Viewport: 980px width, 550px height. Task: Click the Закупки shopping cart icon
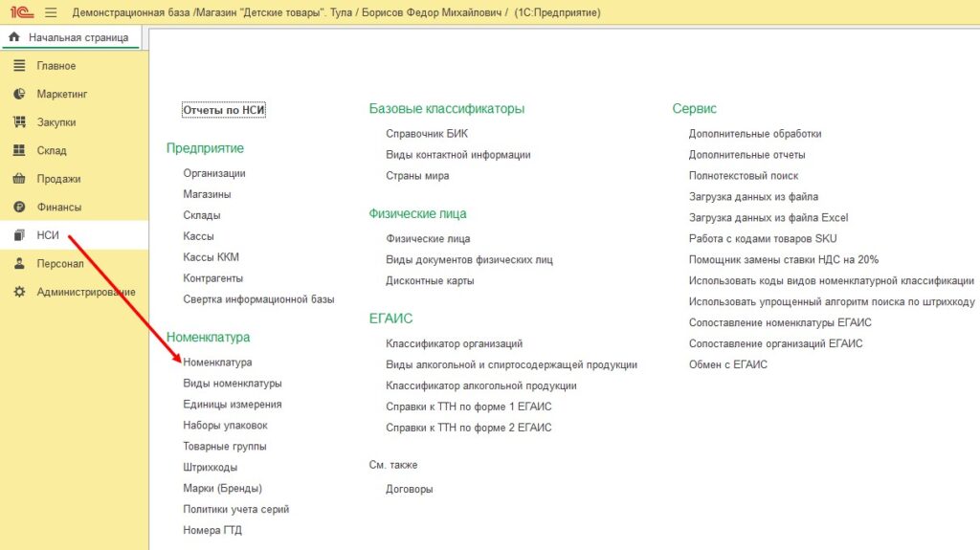[x=19, y=122]
